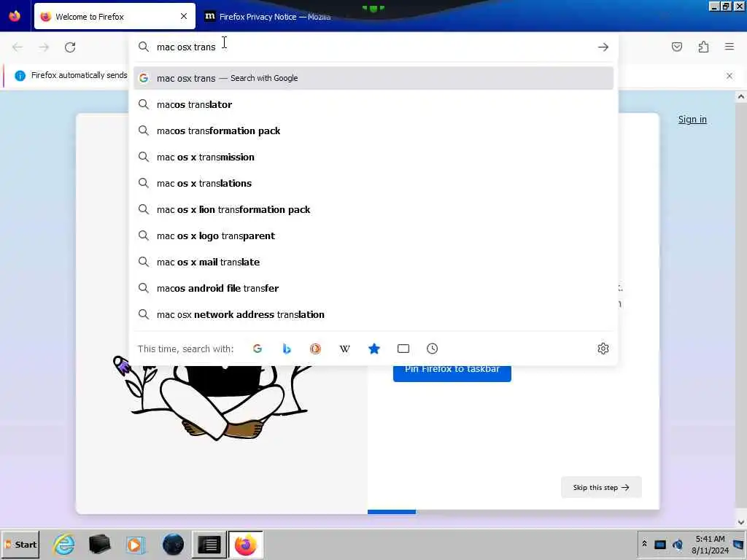Launch Internet Explorer from the taskbar

(64, 544)
